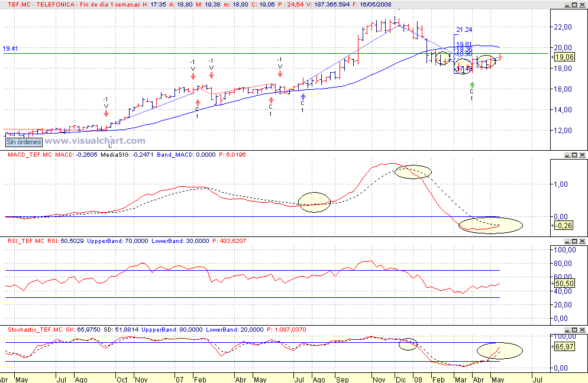This screenshot has width=588, height=383.
Task: Minimize the MACD_TEF.MC indicator panel
Action: [x=568, y=155]
